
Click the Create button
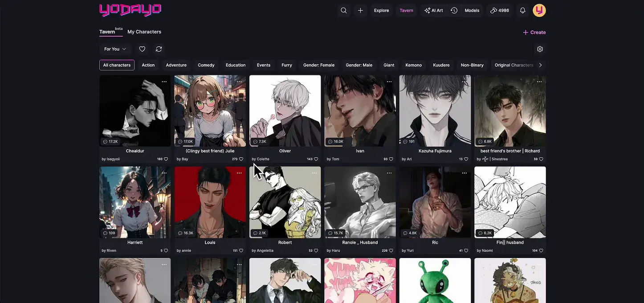534,32
